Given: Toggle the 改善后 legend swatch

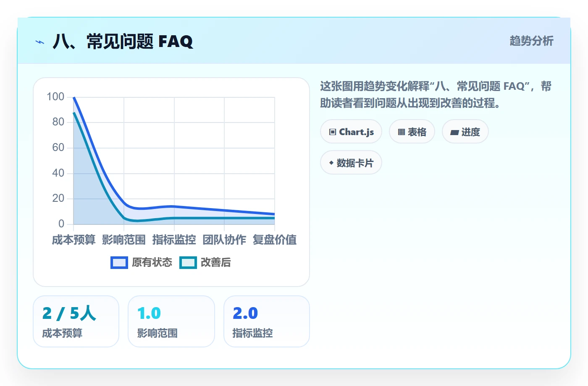Looking at the screenshot, I should [188, 263].
